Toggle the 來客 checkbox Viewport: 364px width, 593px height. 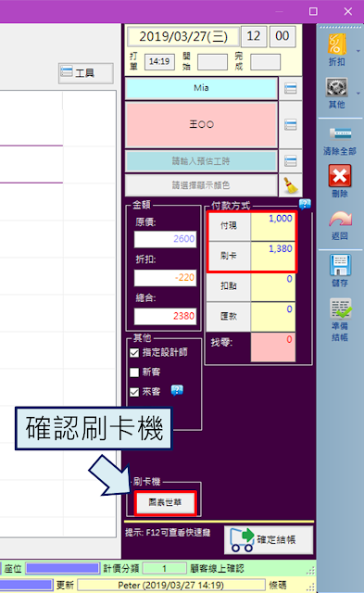coord(134,392)
